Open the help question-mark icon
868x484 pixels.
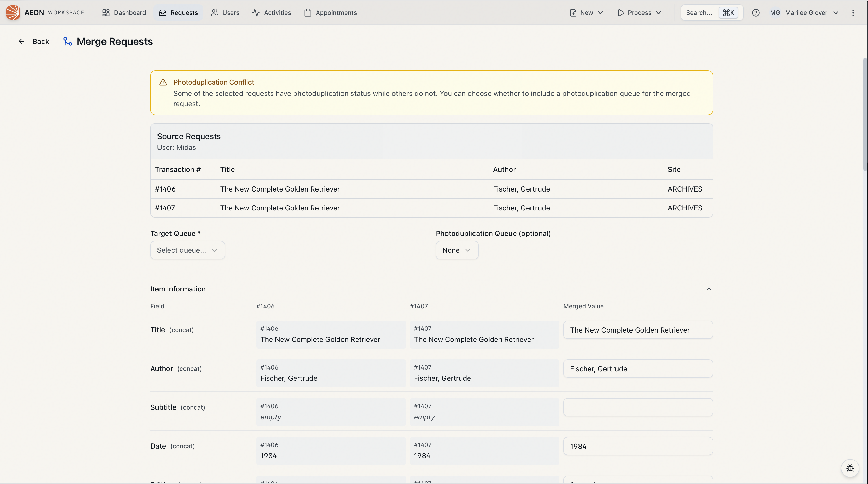756,12
